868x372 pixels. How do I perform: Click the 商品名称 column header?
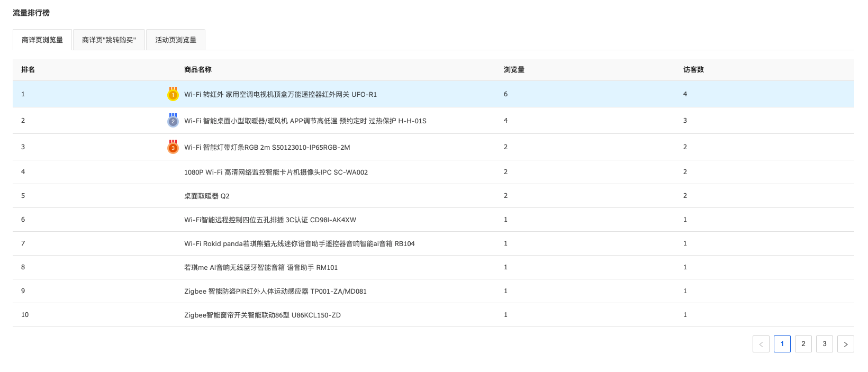(x=198, y=69)
